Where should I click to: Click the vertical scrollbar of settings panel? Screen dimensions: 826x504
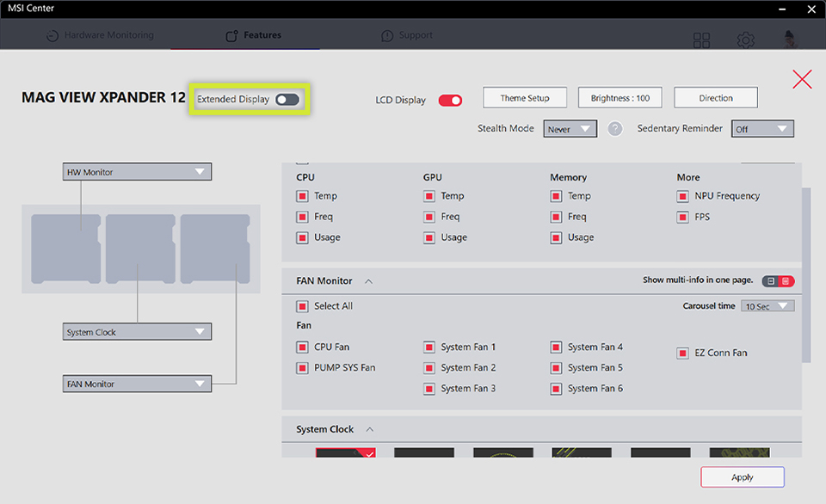[806, 275]
